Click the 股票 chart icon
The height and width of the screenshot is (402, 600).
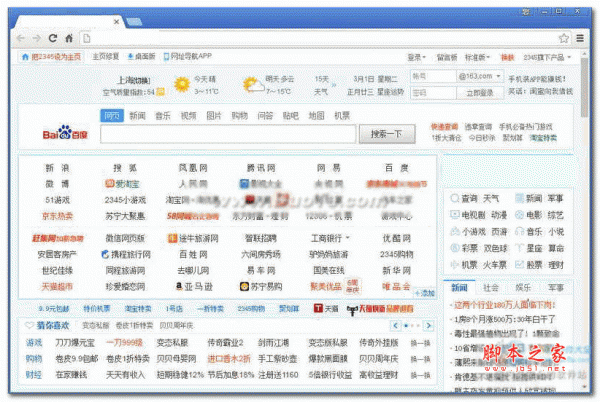pos(519,264)
